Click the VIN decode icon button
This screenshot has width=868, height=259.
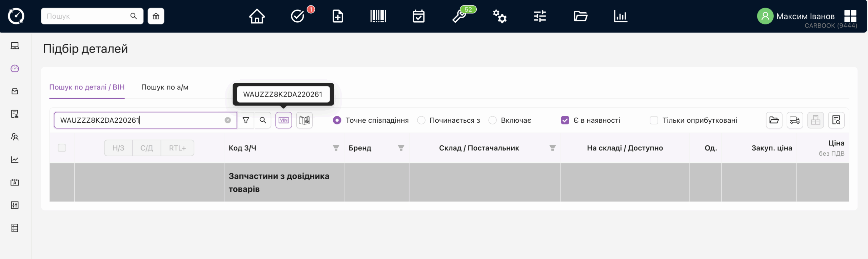click(x=283, y=120)
